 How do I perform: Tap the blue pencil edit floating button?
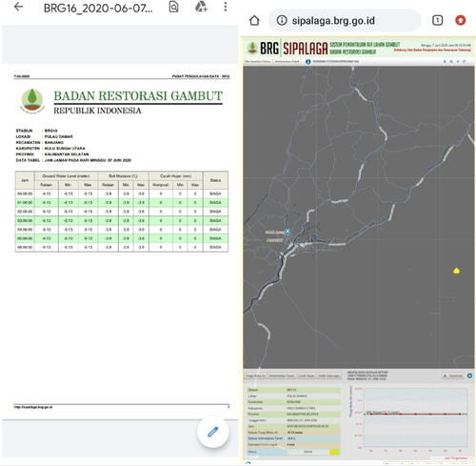pos(213,432)
